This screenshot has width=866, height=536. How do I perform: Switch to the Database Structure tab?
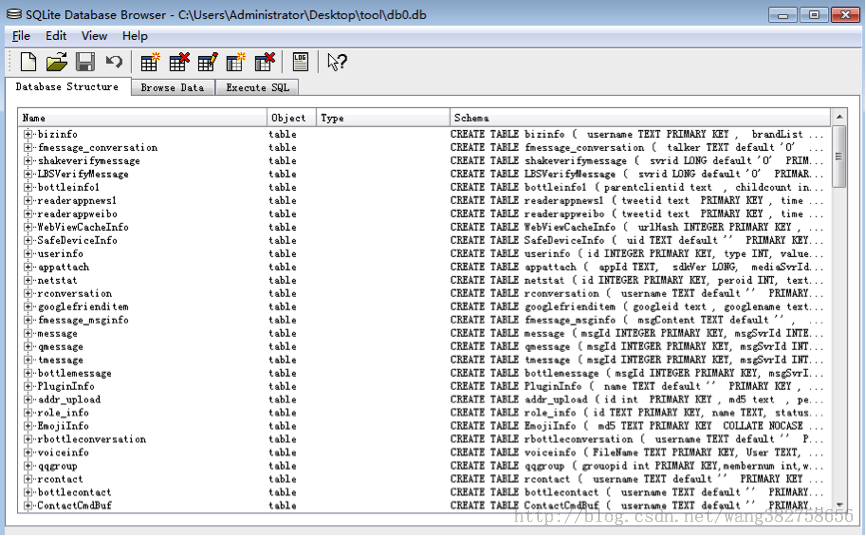point(67,87)
